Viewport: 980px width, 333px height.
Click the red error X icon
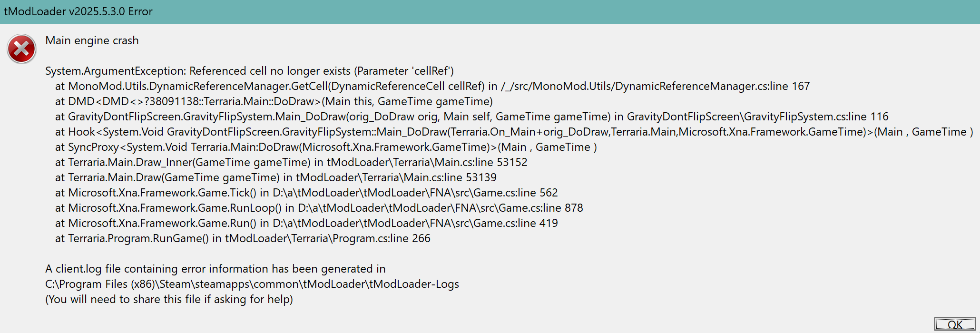(21, 49)
